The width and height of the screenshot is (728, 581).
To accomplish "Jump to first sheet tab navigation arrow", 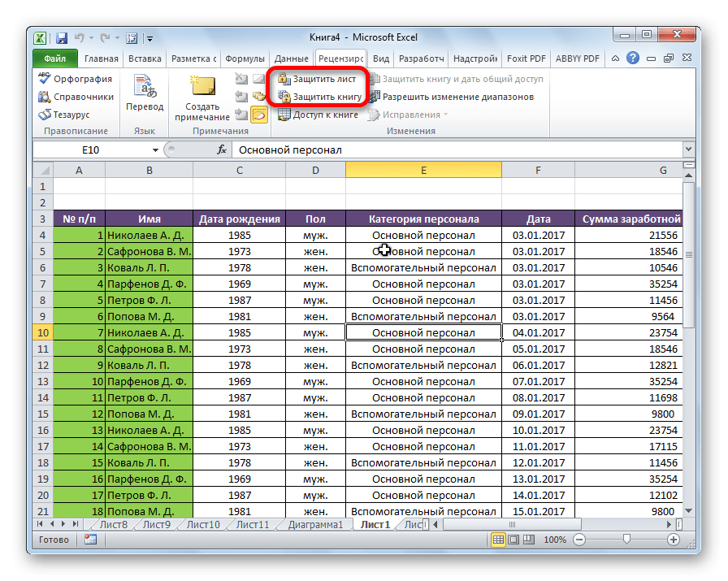I will pyautogui.click(x=40, y=524).
